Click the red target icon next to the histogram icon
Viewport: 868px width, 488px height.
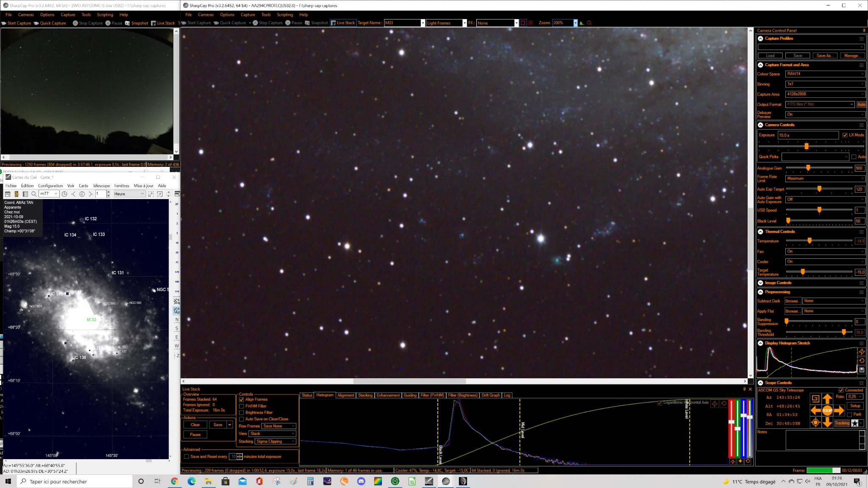589,23
